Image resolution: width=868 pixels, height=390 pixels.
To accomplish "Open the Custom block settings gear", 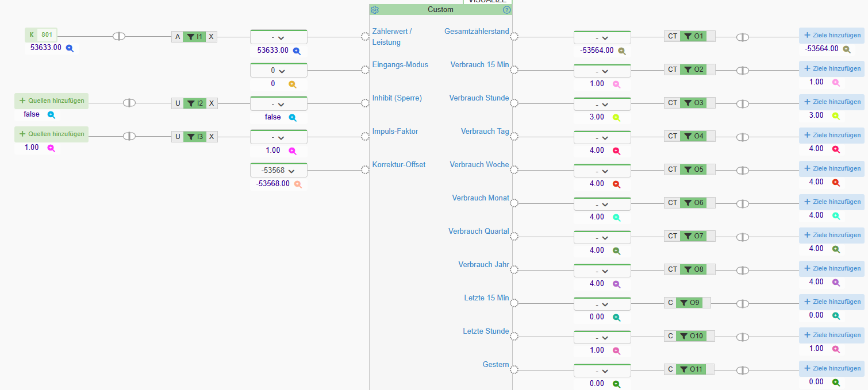I will (x=375, y=10).
